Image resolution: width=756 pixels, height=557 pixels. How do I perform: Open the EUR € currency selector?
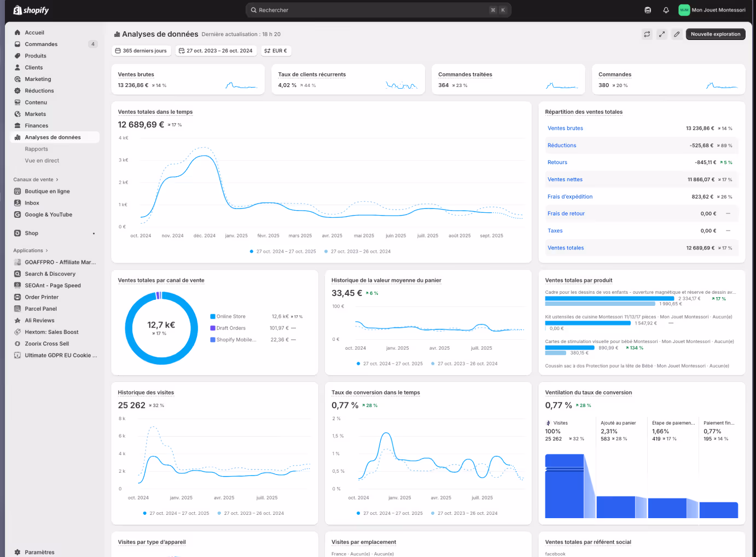276,51
